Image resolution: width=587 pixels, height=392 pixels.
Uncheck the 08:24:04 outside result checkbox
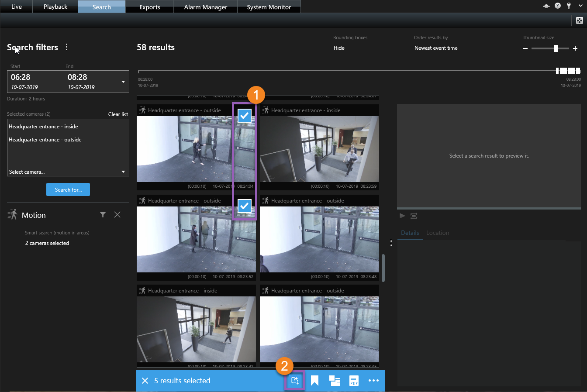coord(245,115)
